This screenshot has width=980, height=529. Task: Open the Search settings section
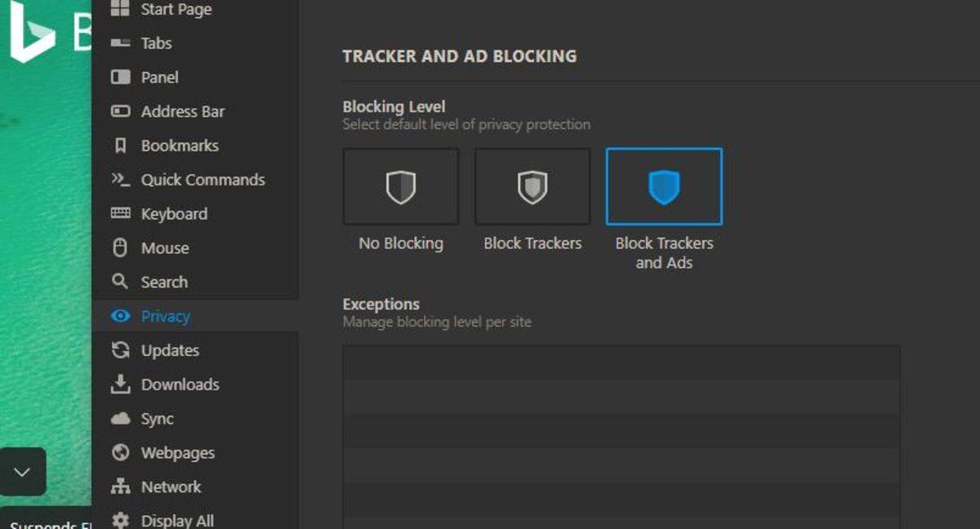tap(164, 282)
